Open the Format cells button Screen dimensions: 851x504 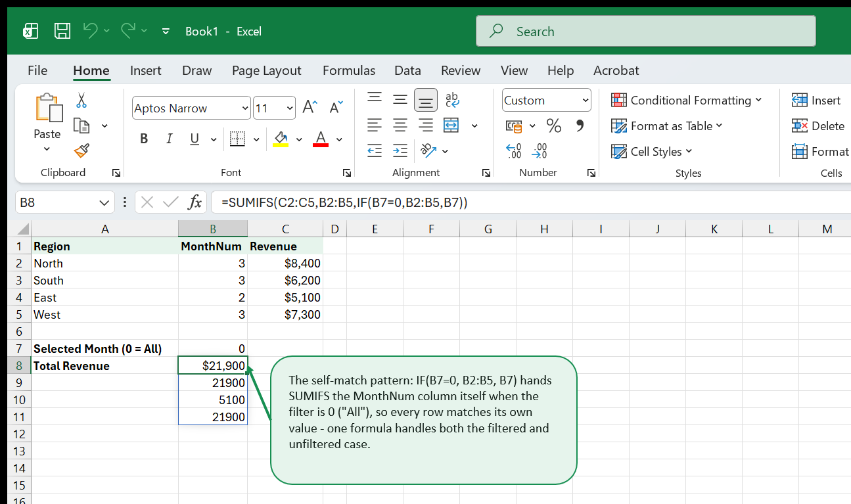pos(820,151)
